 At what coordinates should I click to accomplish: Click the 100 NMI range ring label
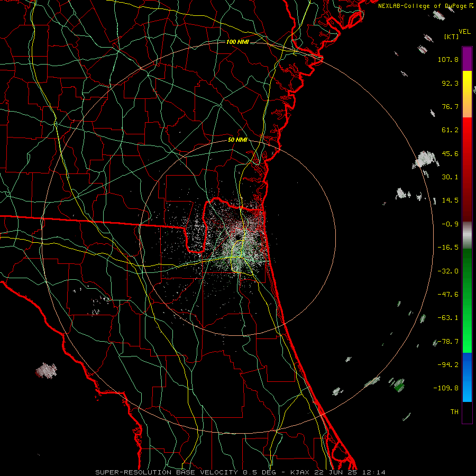pos(237,42)
